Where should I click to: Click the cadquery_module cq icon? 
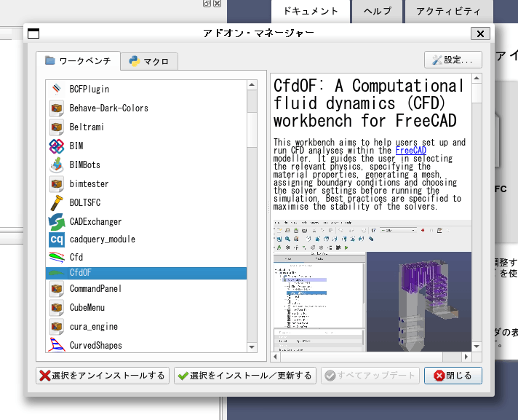tap(57, 239)
